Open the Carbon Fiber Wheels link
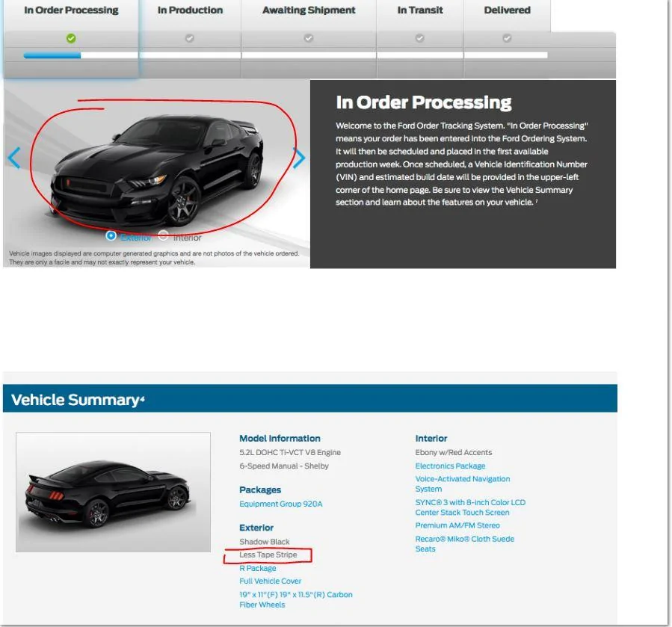 point(296,599)
